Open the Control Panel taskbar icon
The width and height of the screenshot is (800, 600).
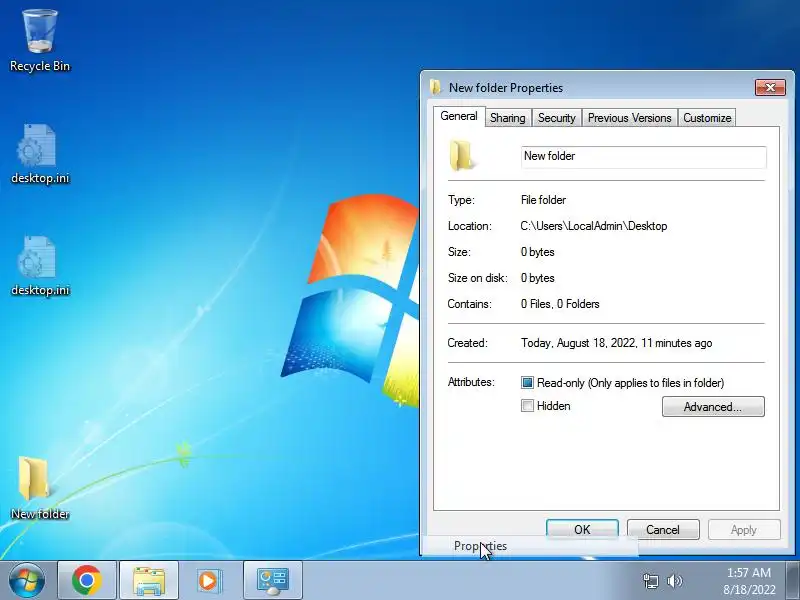(273, 580)
